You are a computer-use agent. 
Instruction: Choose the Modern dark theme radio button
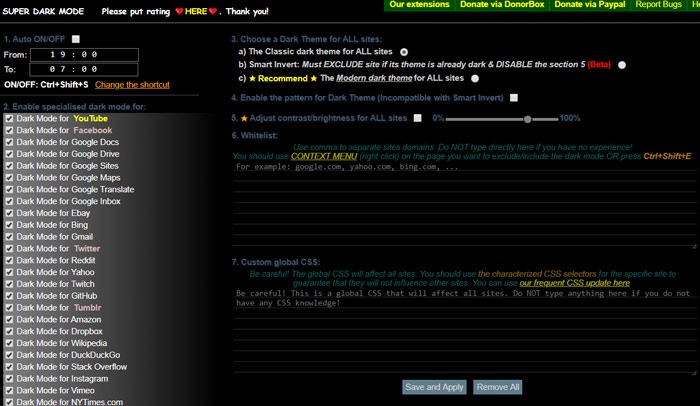click(x=475, y=79)
